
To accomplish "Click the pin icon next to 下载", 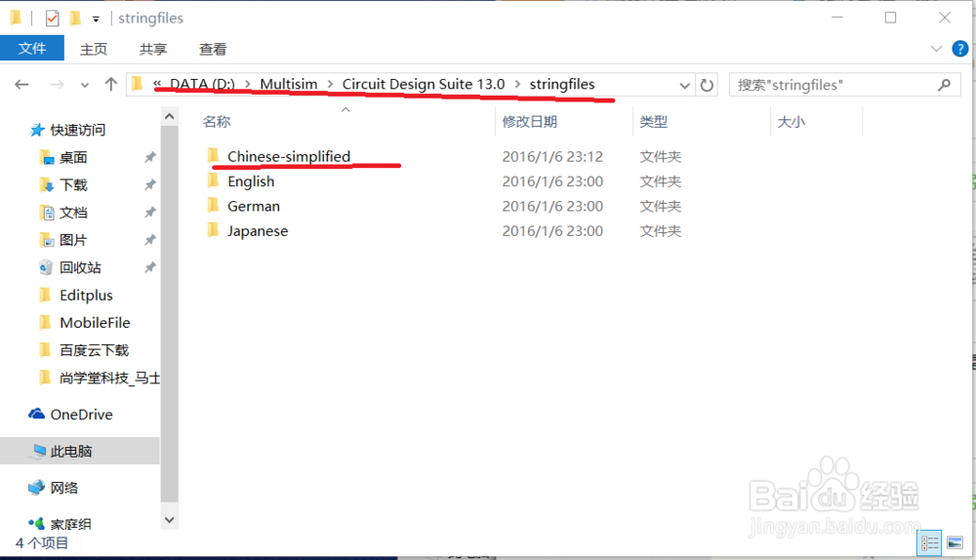I will pos(150,184).
